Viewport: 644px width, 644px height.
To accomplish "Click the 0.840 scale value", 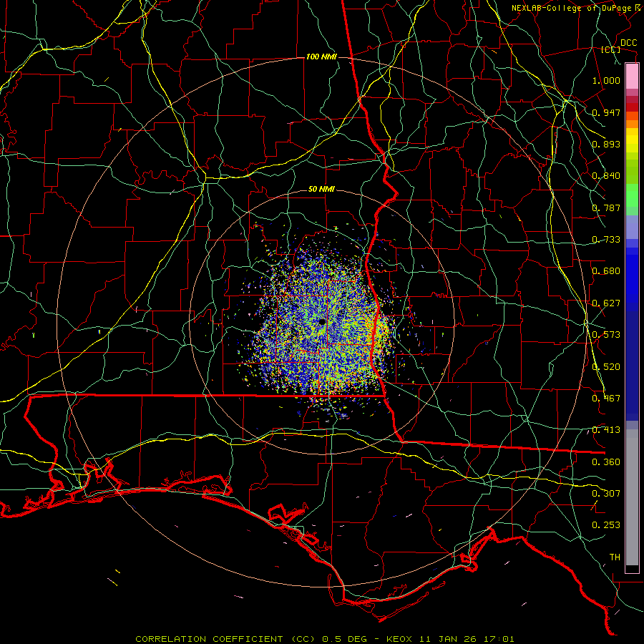I will (x=606, y=176).
